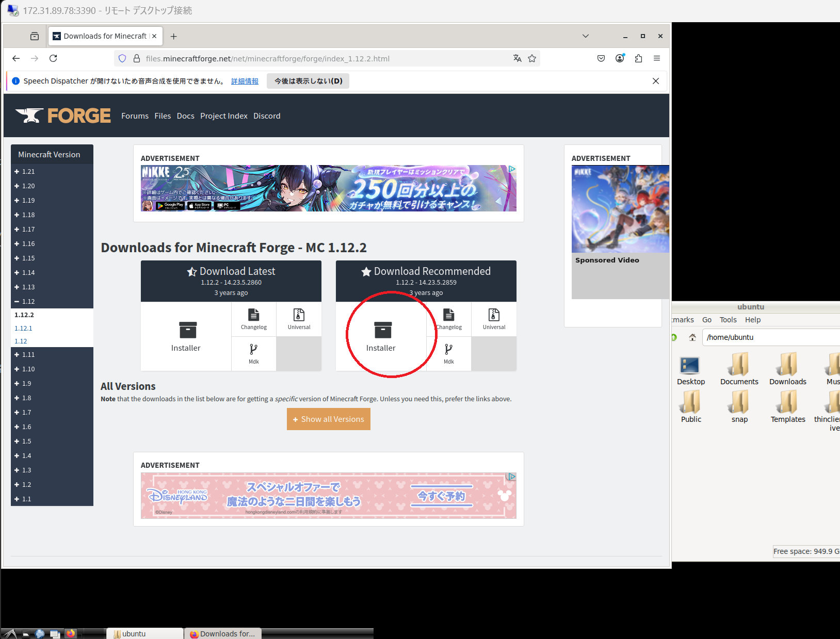Download Universal file under Download Recommended
This screenshot has width=840, height=639.
[494, 319]
